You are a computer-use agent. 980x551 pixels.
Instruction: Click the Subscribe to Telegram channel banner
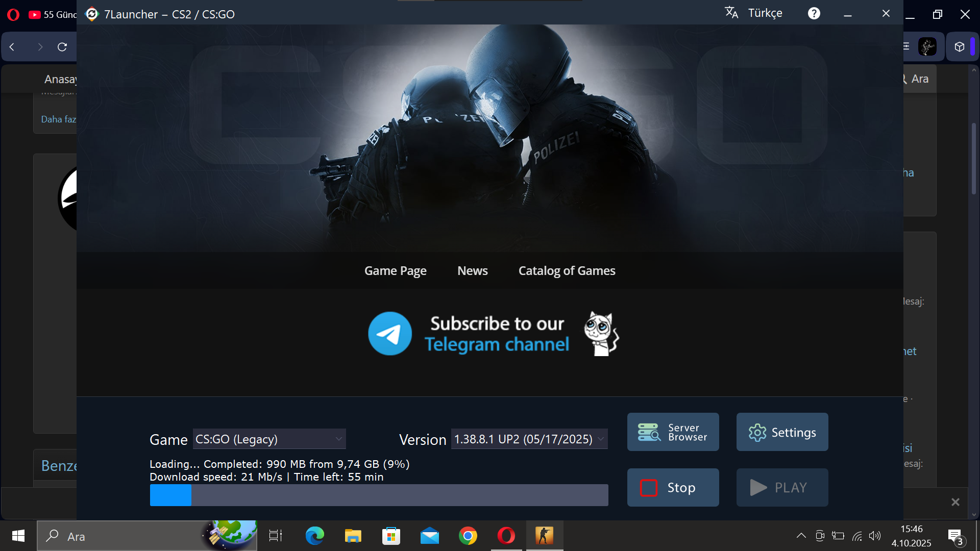[x=497, y=334]
